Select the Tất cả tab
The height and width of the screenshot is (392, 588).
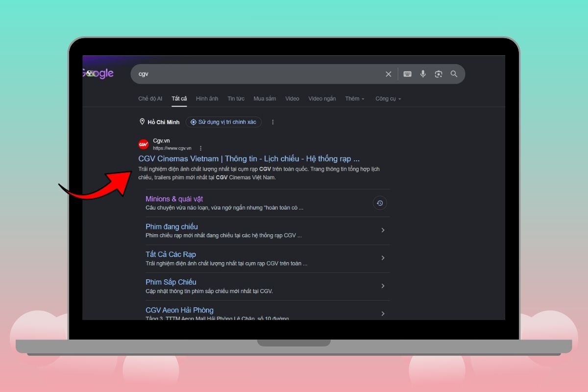[179, 98]
